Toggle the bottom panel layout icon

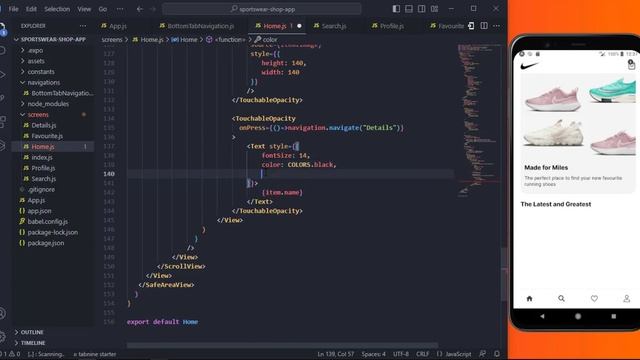409,9
